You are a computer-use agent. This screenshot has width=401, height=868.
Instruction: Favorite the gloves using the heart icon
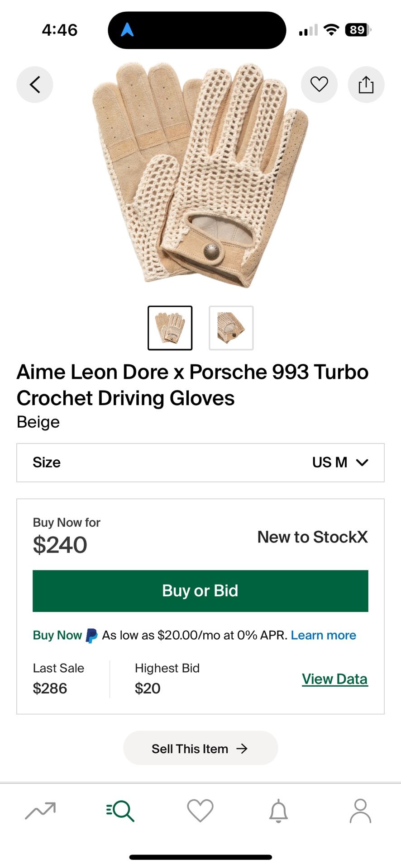tap(319, 84)
